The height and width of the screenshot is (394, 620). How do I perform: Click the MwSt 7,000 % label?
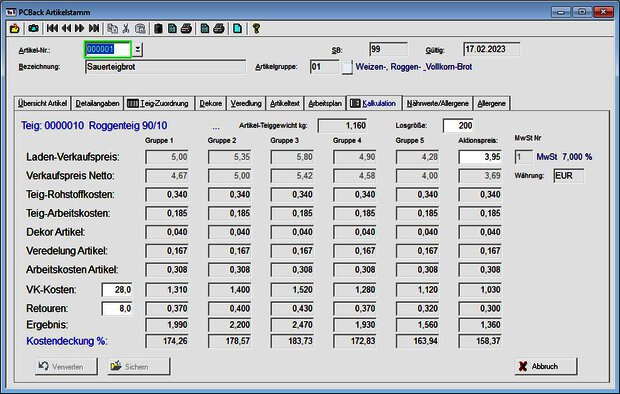pos(564,157)
